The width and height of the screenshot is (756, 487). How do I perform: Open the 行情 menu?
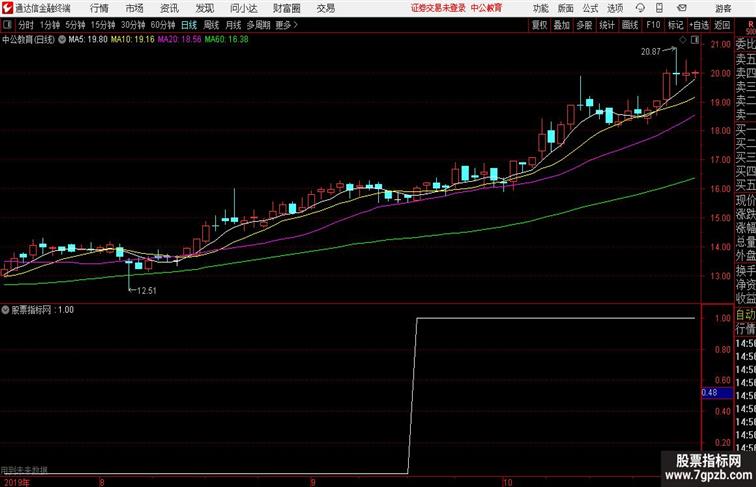(x=99, y=8)
